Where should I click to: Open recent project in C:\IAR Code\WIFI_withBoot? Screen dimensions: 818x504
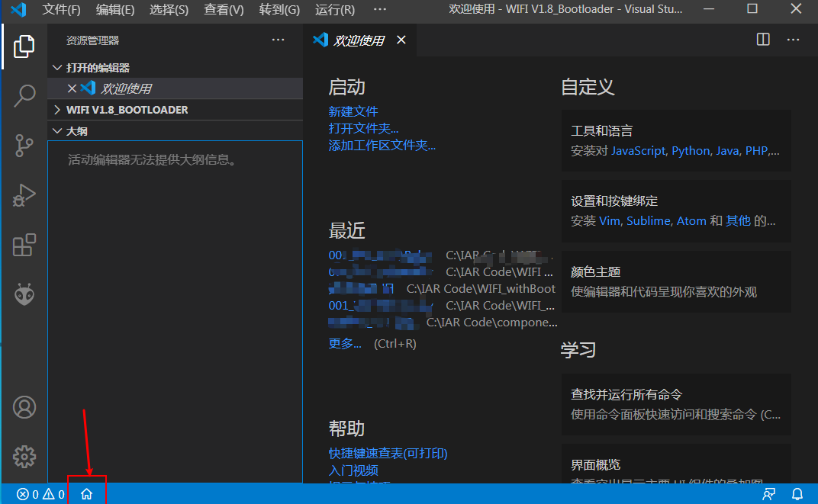[x=360, y=289]
